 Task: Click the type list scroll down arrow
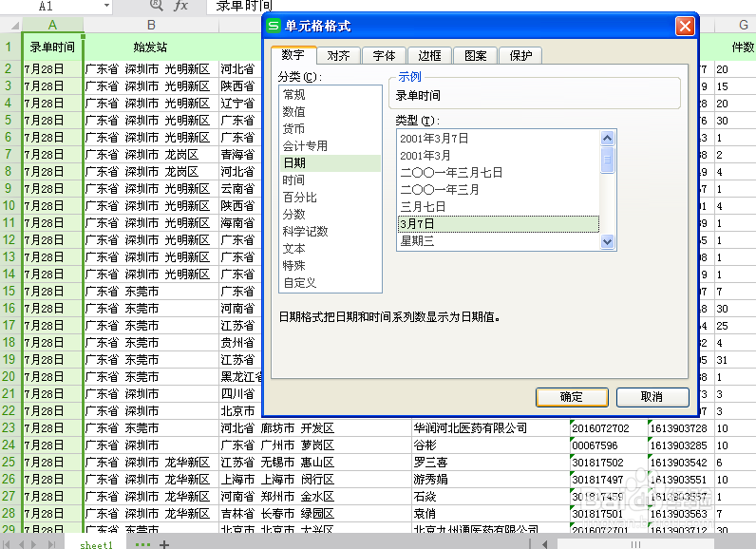608,241
